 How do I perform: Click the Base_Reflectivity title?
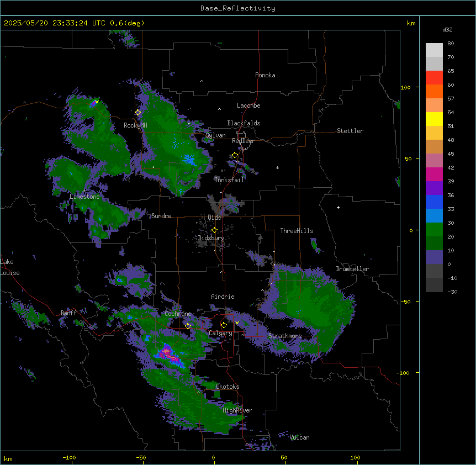[x=238, y=8]
